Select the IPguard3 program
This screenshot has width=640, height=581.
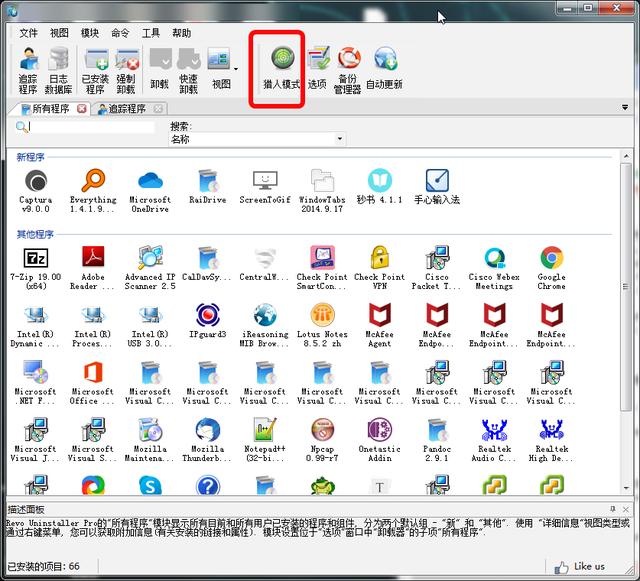point(208,322)
